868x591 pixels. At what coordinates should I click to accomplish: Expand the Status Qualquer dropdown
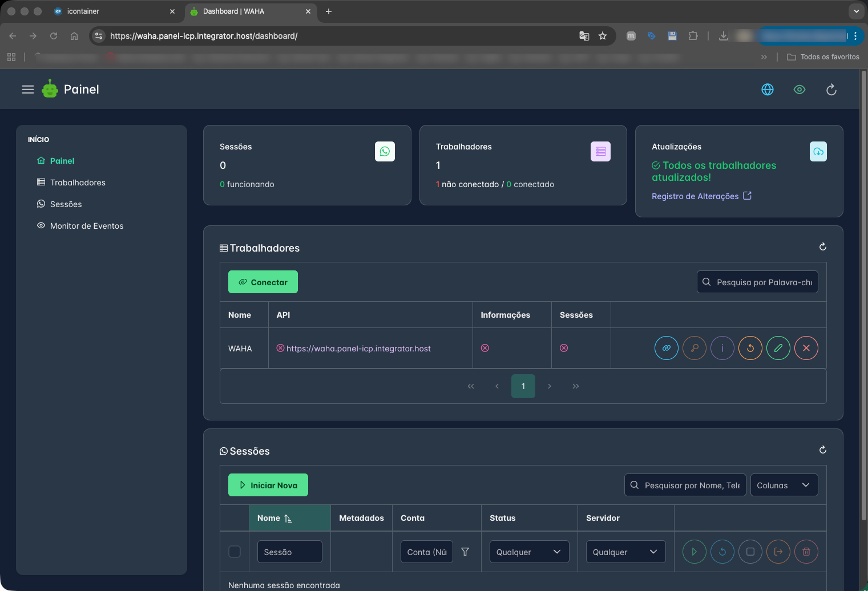tap(528, 552)
